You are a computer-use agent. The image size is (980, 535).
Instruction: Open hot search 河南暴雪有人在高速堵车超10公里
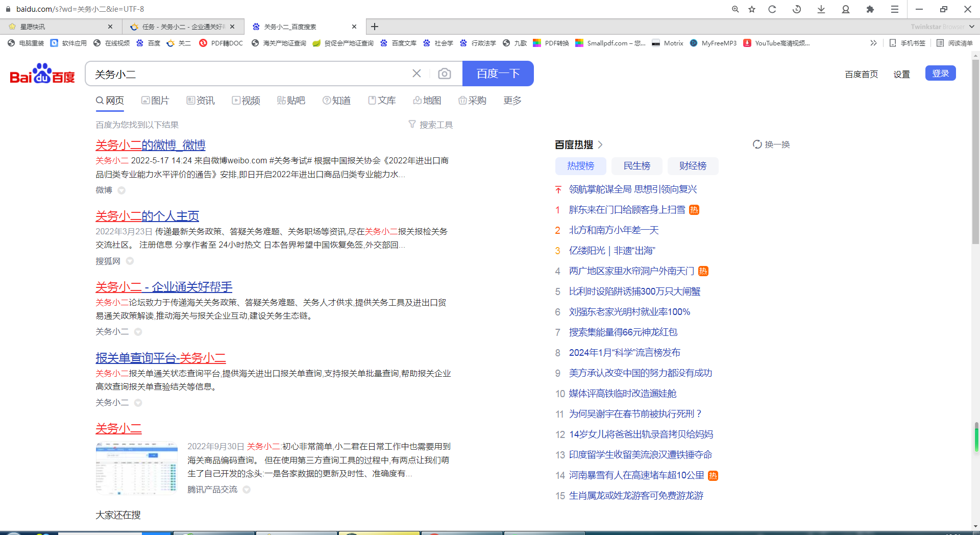[x=637, y=475]
